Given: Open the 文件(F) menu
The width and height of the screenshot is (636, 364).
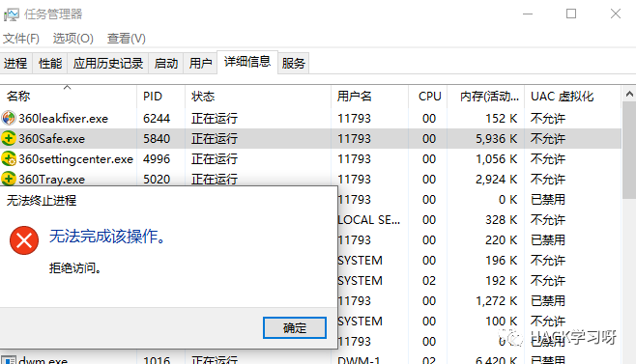Looking at the screenshot, I should 21,39.
